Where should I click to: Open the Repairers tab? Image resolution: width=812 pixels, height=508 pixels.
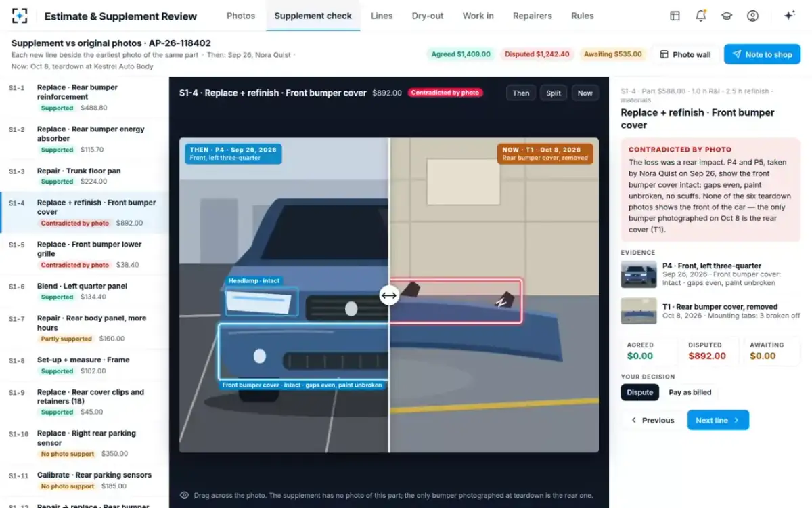point(533,16)
